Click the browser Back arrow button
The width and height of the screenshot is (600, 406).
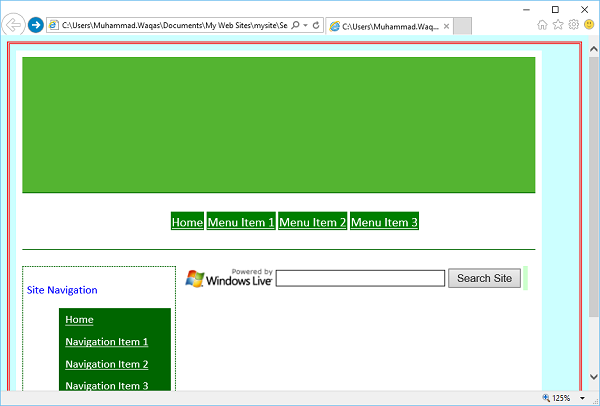[x=14, y=25]
